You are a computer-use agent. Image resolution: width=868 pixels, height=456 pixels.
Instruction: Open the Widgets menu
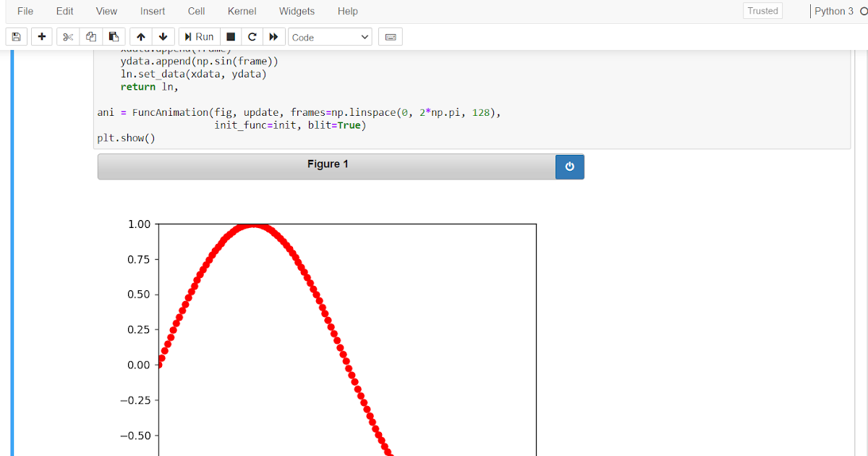[297, 11]
